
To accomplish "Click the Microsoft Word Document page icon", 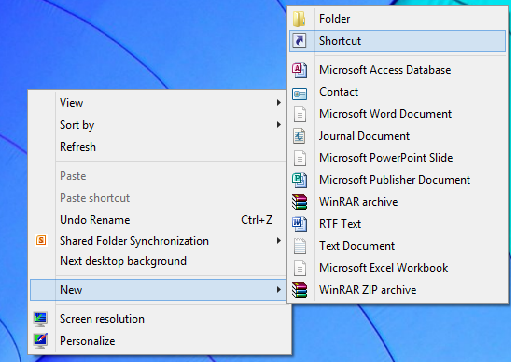I will (x=300, y=114).
